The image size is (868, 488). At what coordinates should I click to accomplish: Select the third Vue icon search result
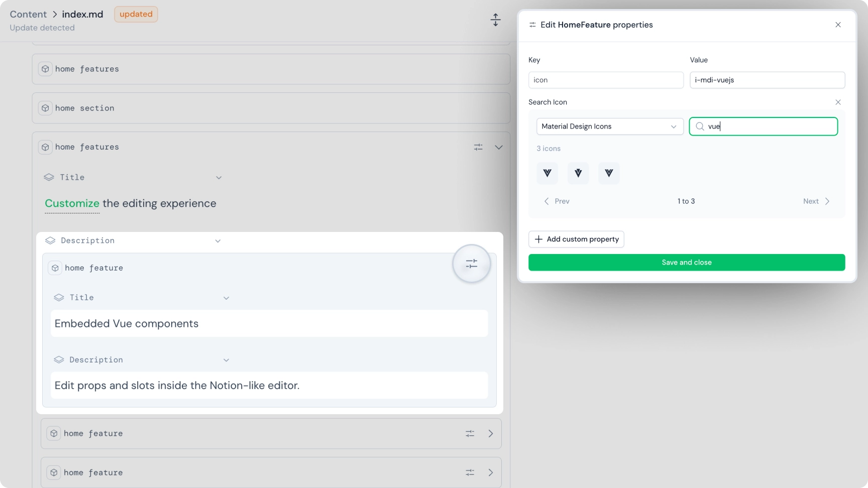(x=609, y=173)
